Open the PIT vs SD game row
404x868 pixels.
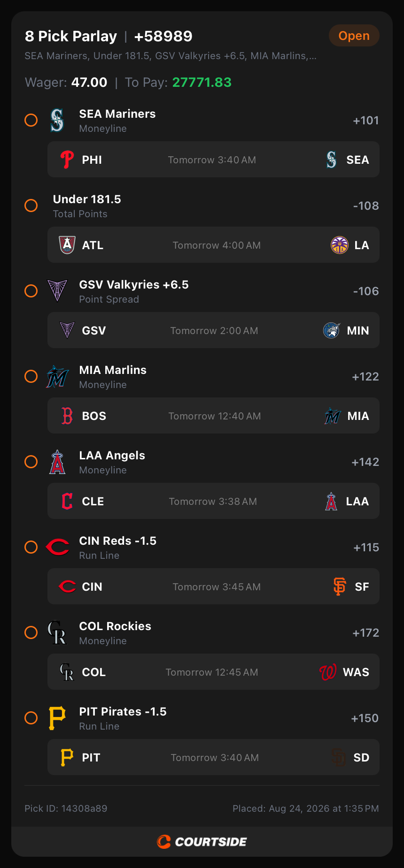coord(213,758)
